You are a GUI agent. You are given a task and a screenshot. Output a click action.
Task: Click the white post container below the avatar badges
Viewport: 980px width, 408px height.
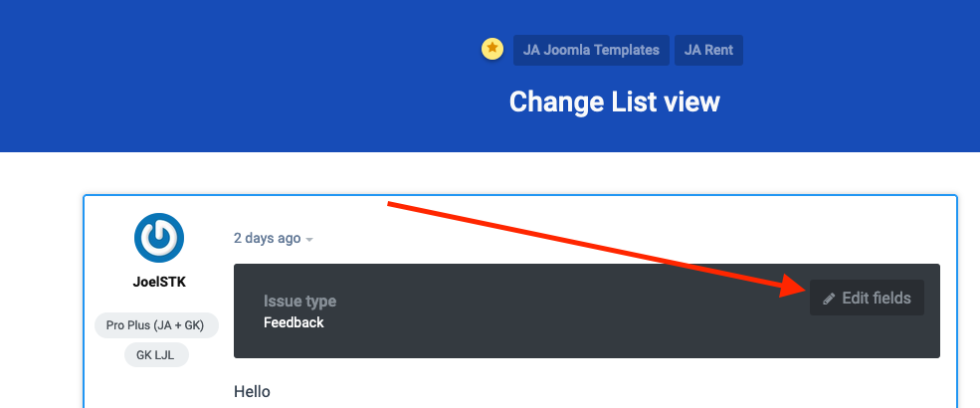159,388
